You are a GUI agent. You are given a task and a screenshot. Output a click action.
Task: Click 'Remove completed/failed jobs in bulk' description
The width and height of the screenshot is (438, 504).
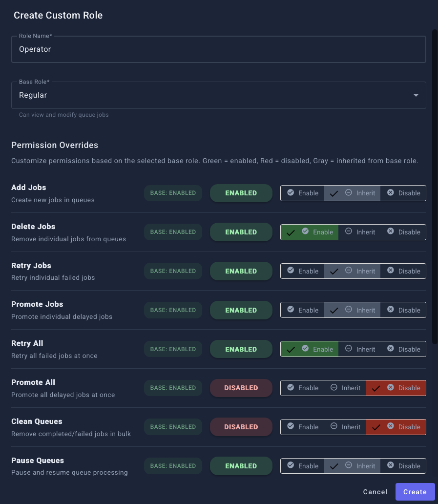[x=71, y=434]
